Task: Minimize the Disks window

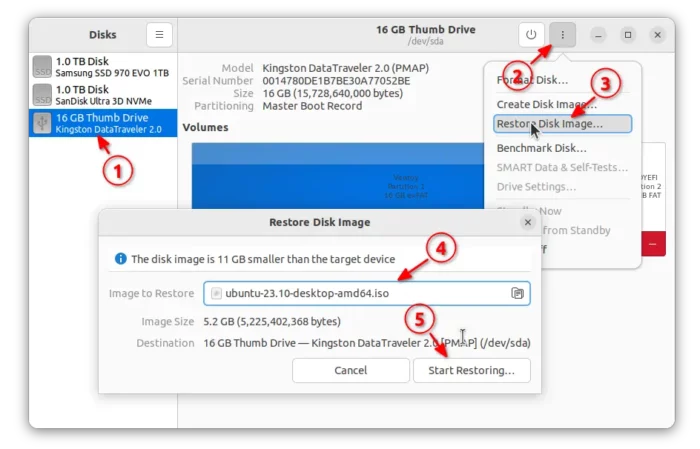Action: [x=598, y=35]
